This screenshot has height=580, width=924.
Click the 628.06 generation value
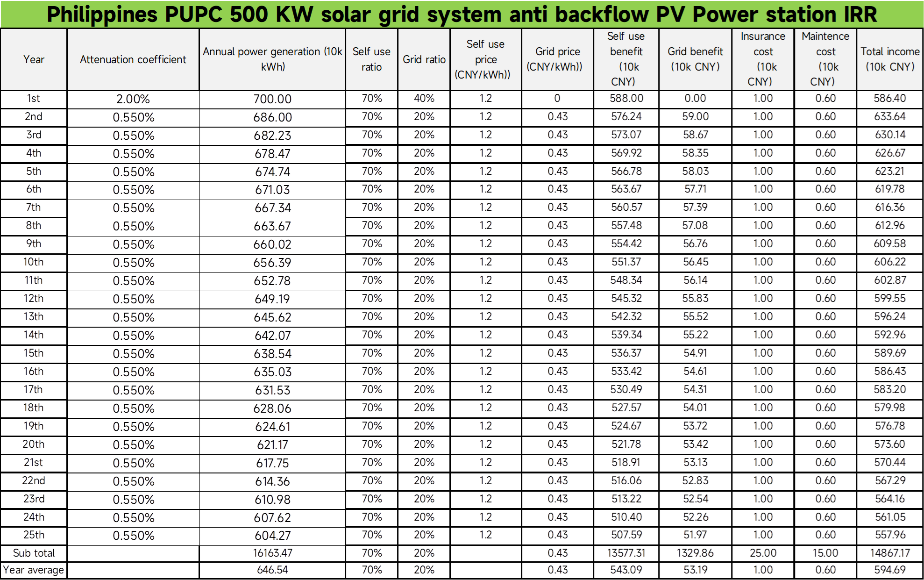[x=273, y=409]
